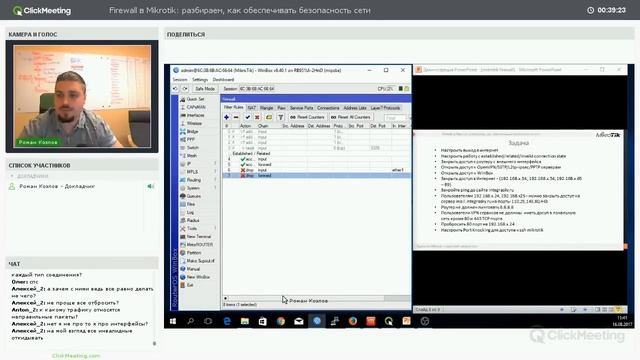The width and height of the screenshot is (640, 360).
Task: Click Exit in WinBox sidebar
Action: 187,285
